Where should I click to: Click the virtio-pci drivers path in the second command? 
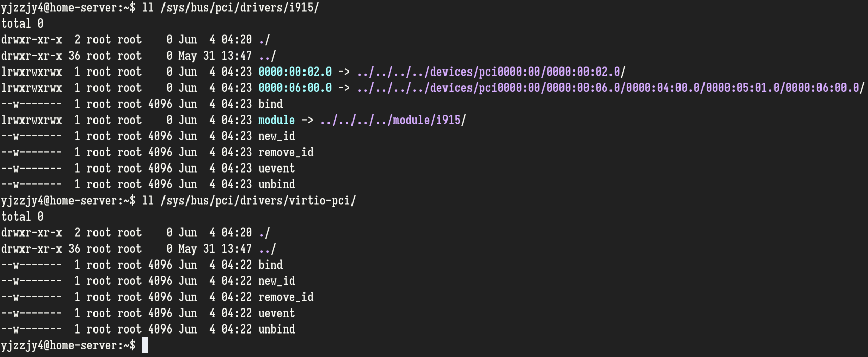258,201
